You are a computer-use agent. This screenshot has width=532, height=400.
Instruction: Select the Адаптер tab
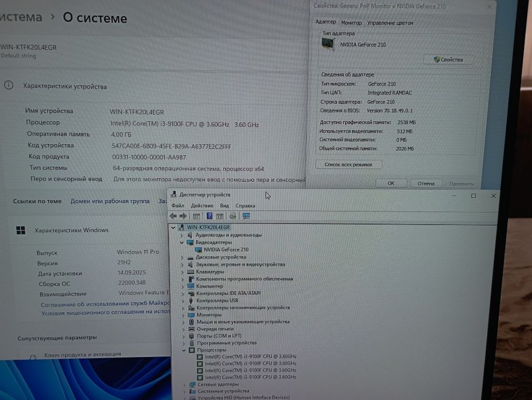(x=326, y=22)
